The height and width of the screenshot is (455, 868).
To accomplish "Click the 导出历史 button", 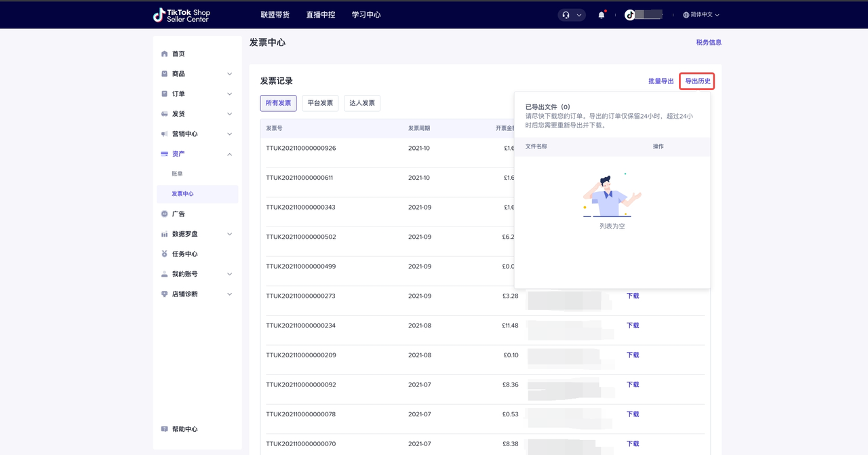I will click(x=697, y=81).
